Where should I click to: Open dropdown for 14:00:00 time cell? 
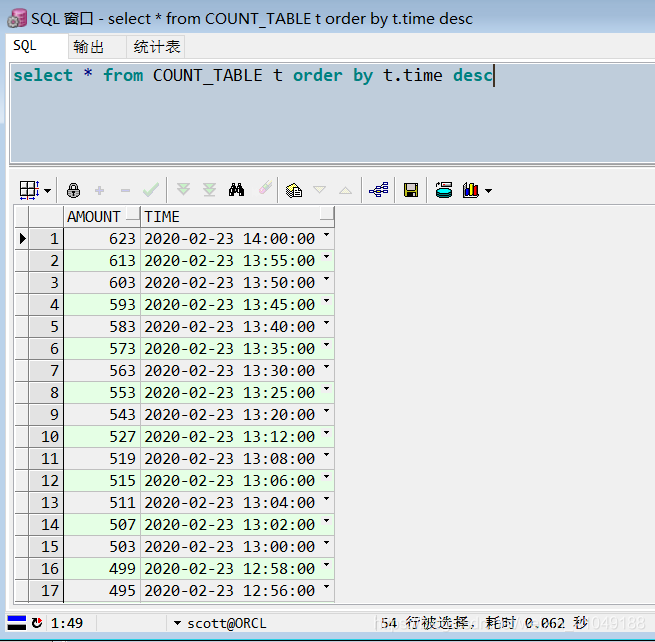coord(327,235)
